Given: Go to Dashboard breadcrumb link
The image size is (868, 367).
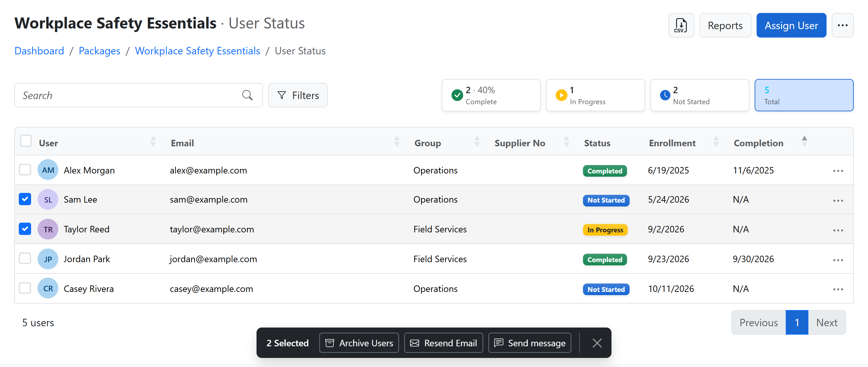Looking at the screenshot, I should coord(39,51).
